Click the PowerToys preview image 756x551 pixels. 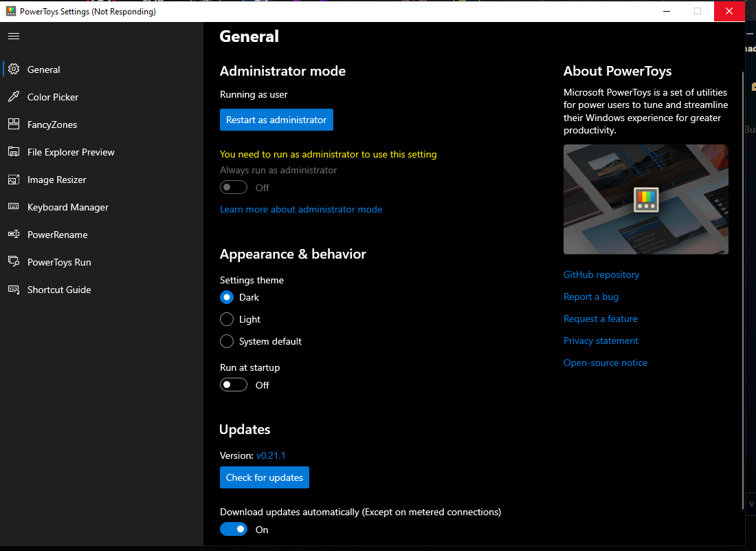645,199
